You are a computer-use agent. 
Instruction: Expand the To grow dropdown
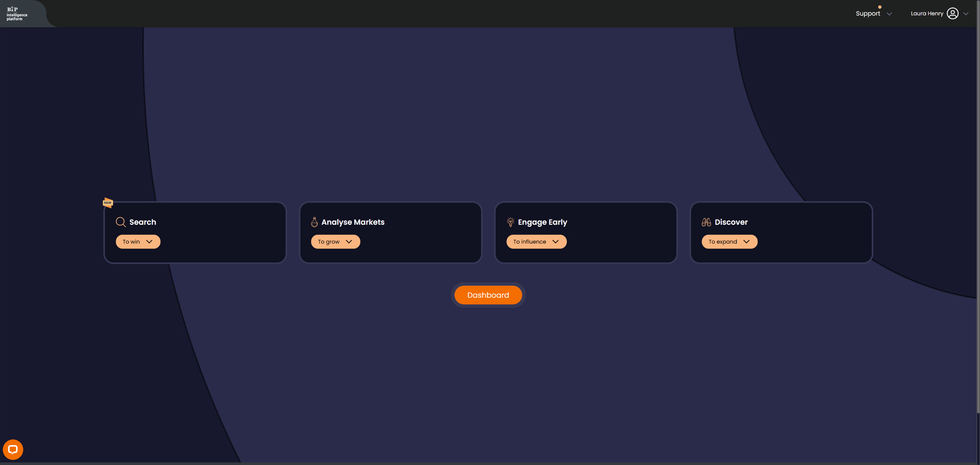(x=335, y=242)
